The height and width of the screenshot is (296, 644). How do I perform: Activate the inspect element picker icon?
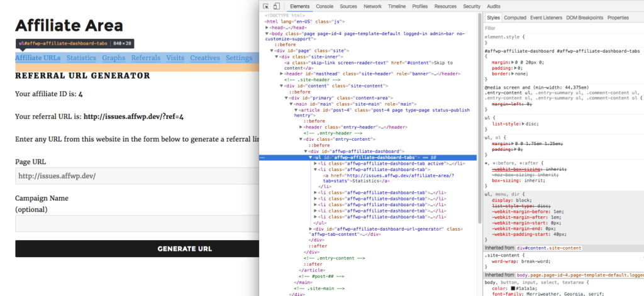pos(266,6)
